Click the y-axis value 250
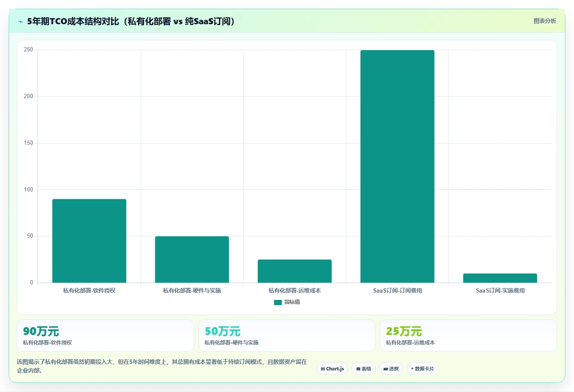 click(29, 50)
